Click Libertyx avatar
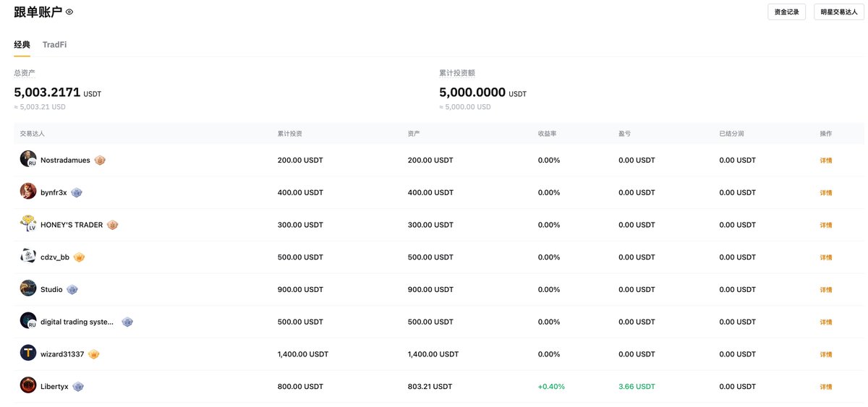868x407 pixels. click(x=28, y=386)
